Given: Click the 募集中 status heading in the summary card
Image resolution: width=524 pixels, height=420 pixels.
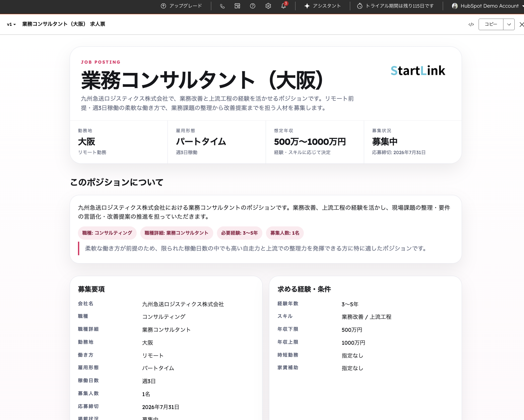Looking at the screenshot, I should coord(385,142).
